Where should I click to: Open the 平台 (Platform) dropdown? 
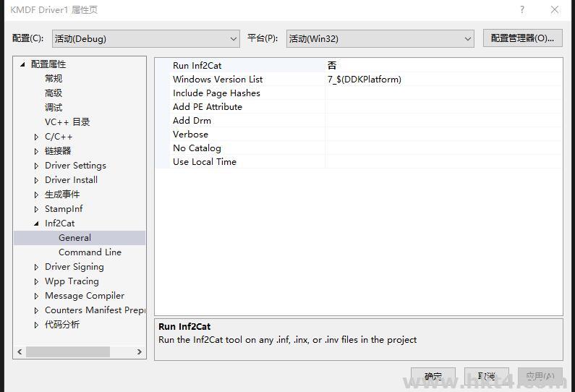pos(380,38)
